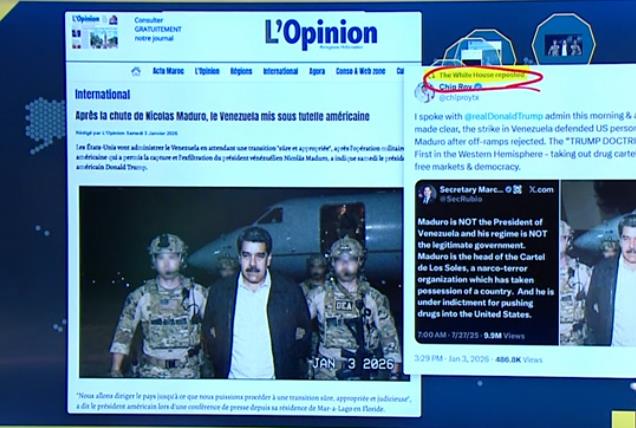636x428 pixels.
Task: Click the @SecRubio handle
Action: [461, 199]
